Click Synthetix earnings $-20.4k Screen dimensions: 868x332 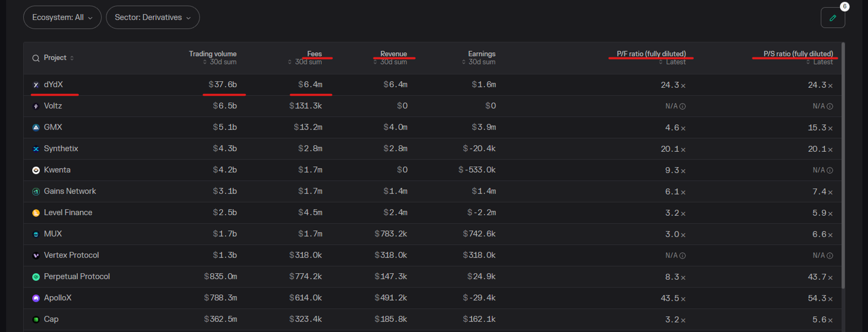[479, 149]
